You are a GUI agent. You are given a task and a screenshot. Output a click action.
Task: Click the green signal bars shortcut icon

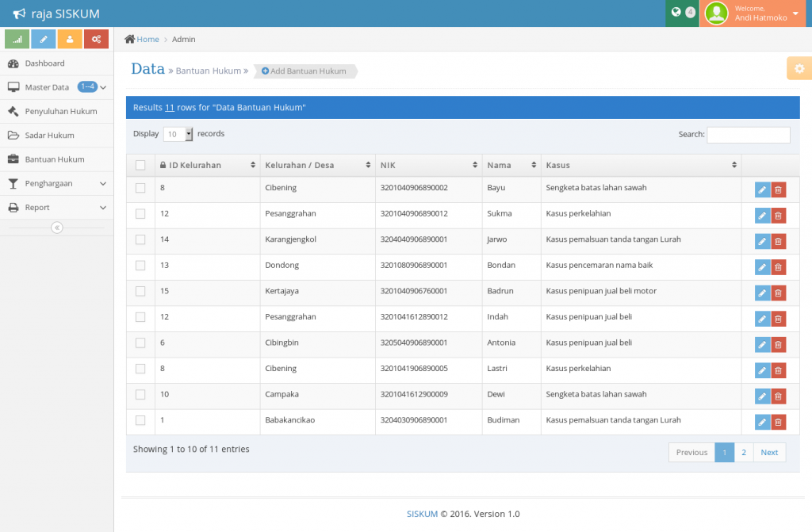tap(17, 39)
